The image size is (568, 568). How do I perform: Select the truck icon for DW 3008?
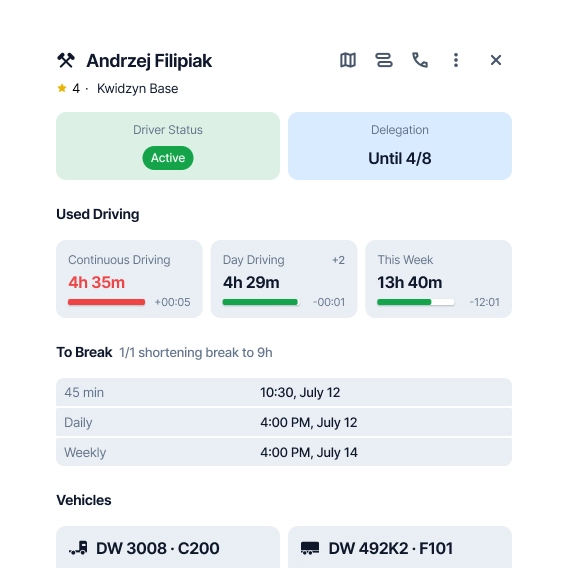[x=78, y=548]
